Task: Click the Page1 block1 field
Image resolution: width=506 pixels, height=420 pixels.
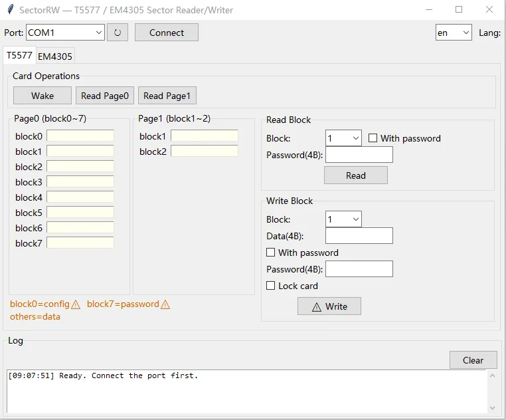Action: pyautogui.click(x=205, y=136)
